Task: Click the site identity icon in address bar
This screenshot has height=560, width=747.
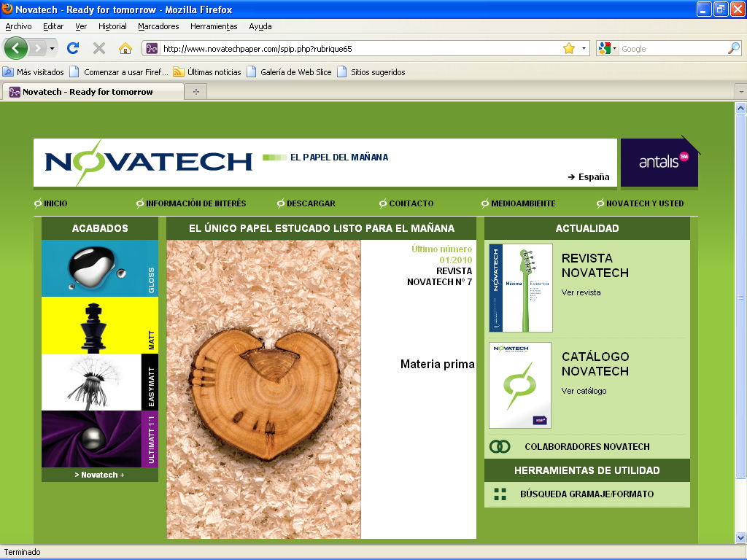Action: [x=152, y=49]
